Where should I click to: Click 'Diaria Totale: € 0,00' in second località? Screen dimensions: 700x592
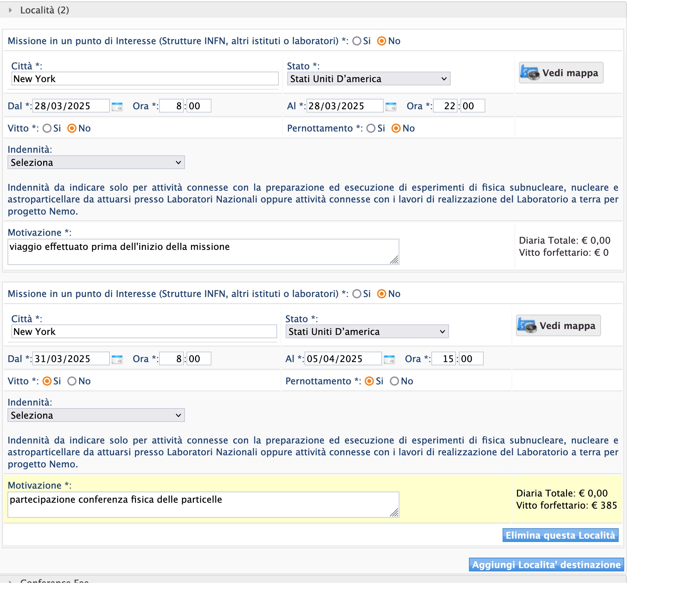coord(562,493)
